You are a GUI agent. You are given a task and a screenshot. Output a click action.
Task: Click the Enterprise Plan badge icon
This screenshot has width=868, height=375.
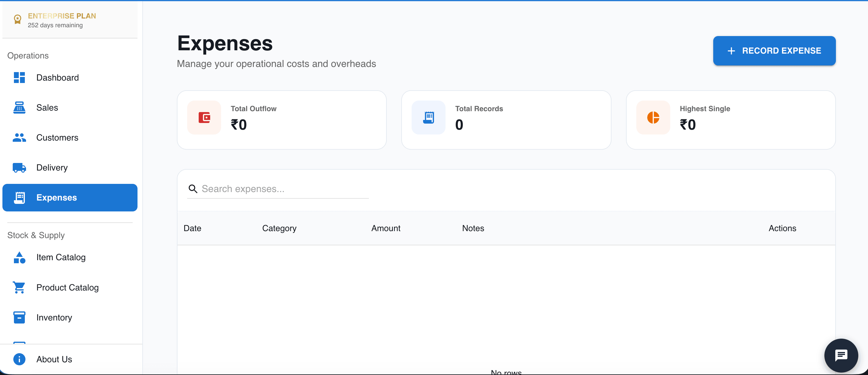(x=18, y=19)
